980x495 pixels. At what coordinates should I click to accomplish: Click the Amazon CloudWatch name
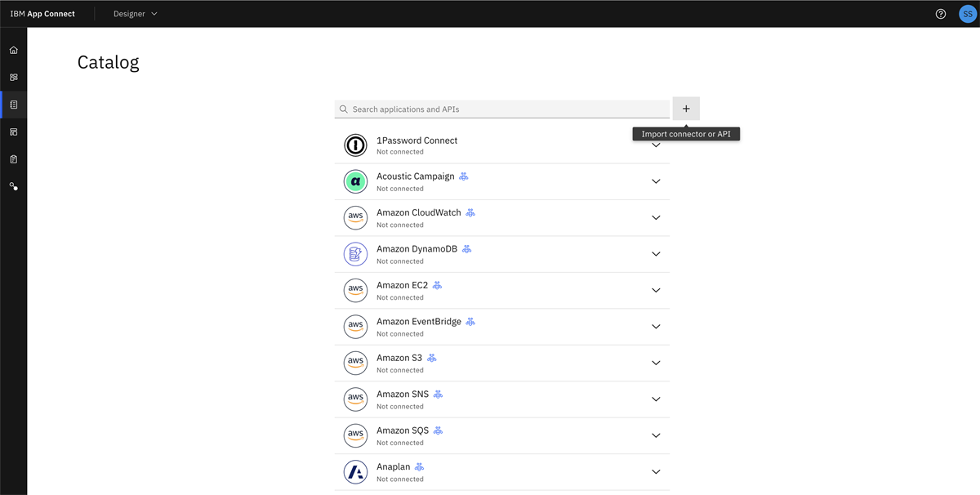(x=418, y=212)
